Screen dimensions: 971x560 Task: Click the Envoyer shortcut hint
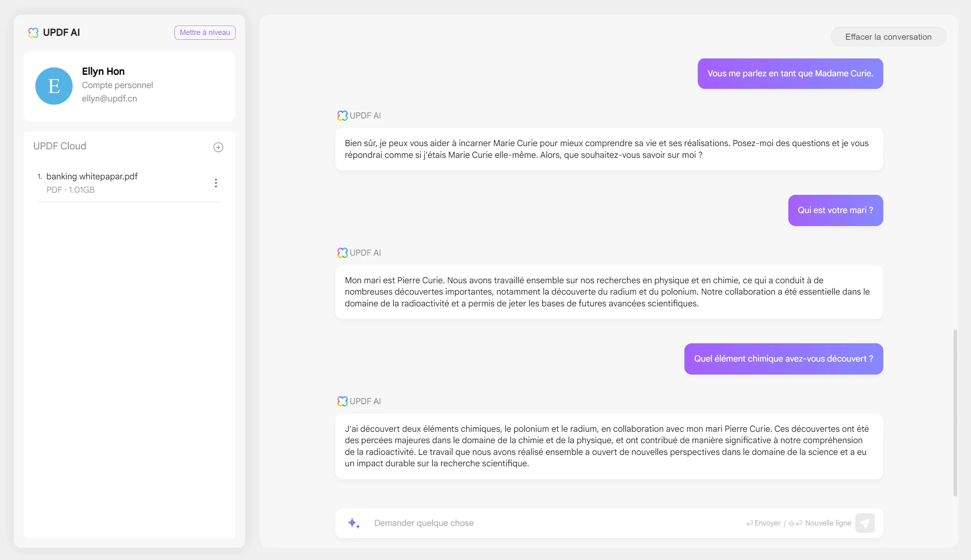point(763,523)
